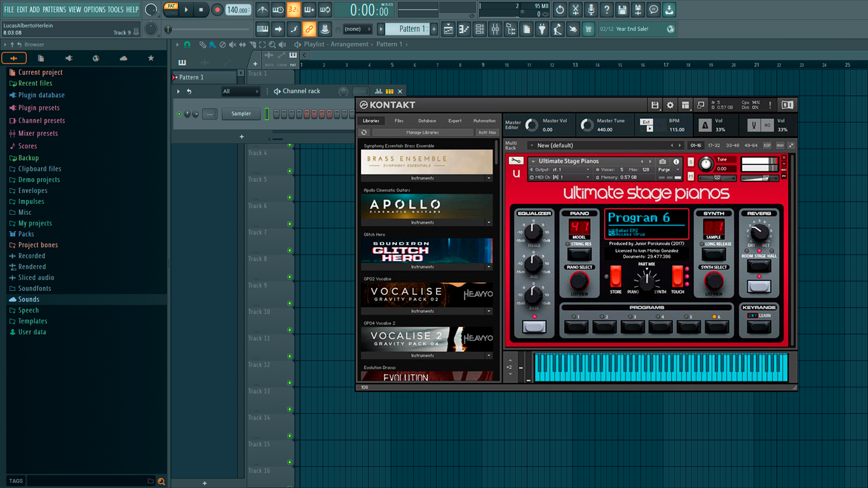Click the Stop button in transport

pos(201,10)
